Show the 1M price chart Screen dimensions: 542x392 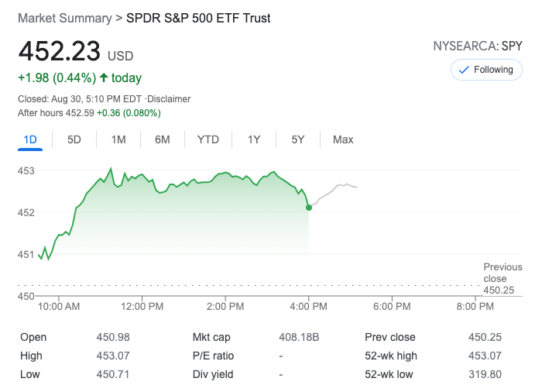pos(118,139)
